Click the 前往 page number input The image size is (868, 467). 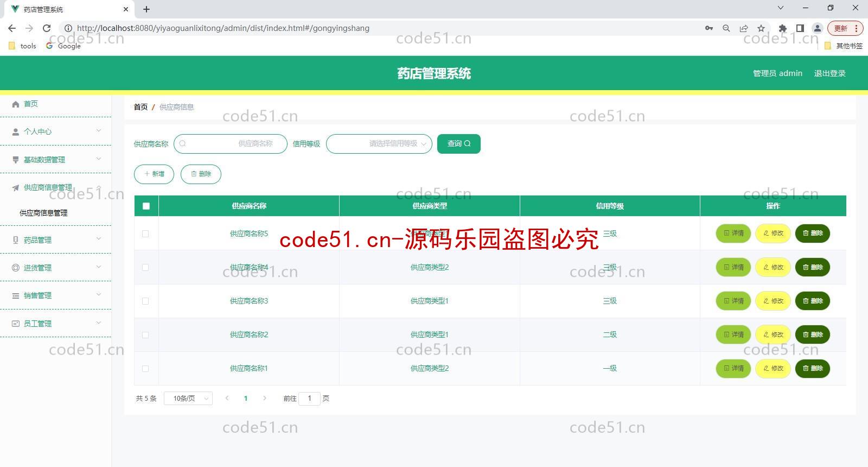(310, 399)
